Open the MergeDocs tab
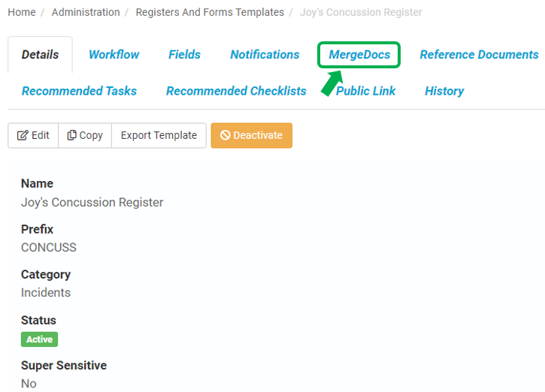545x392 pixels. pos(359,55)
